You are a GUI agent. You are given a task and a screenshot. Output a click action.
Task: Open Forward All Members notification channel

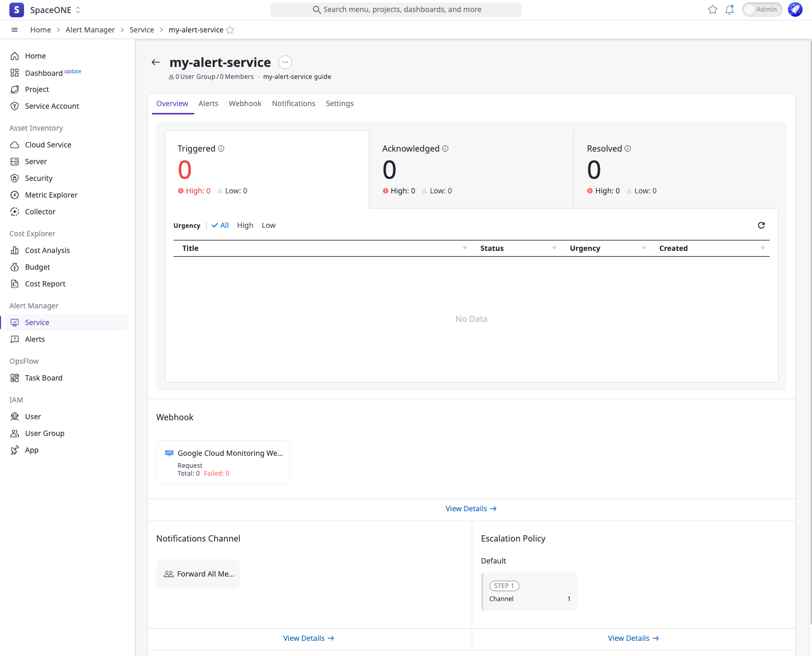coord(198,574)
